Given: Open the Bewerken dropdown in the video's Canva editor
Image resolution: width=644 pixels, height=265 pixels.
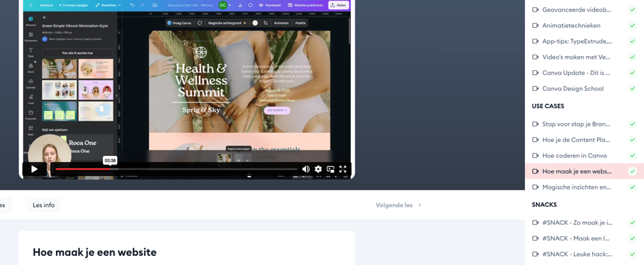Looking at the screenshot, I should [108, 5].
